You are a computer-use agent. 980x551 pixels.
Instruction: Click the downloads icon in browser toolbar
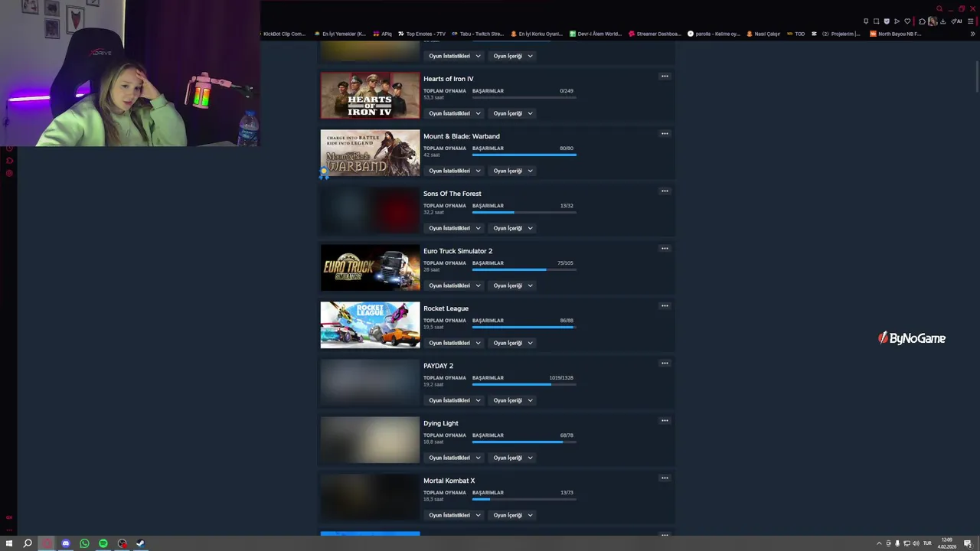[942, 21]
